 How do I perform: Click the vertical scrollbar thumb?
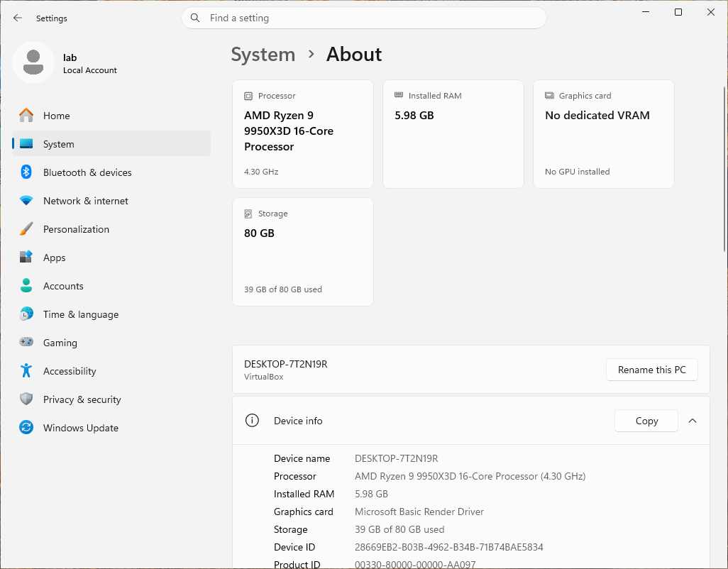click(x=724, y=170)
